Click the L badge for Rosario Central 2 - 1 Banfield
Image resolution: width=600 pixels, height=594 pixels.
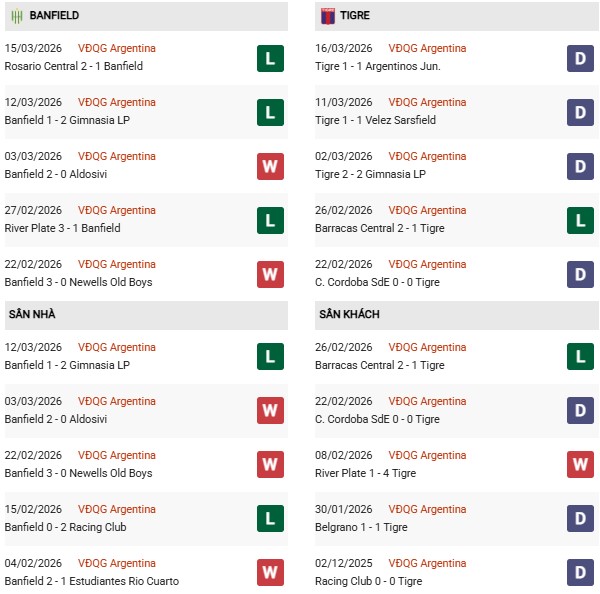pyautogui.click(x=270, y=58)
